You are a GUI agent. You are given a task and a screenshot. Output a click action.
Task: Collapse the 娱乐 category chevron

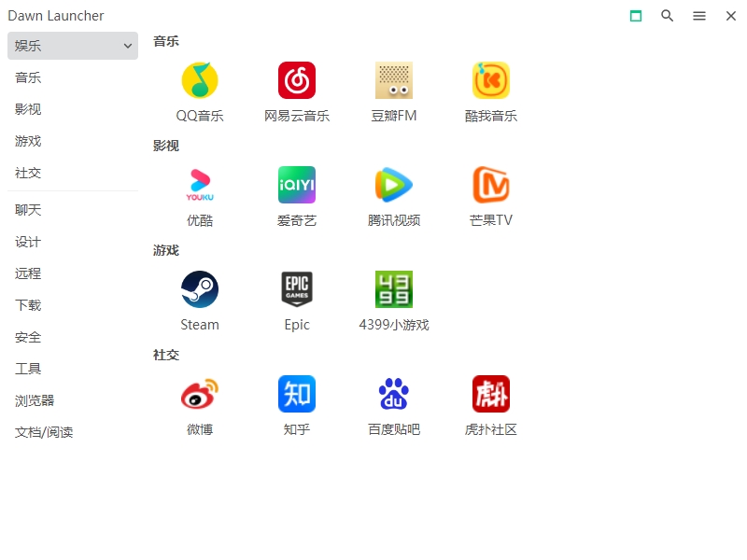pyautogui.click(x=128, y=46)
